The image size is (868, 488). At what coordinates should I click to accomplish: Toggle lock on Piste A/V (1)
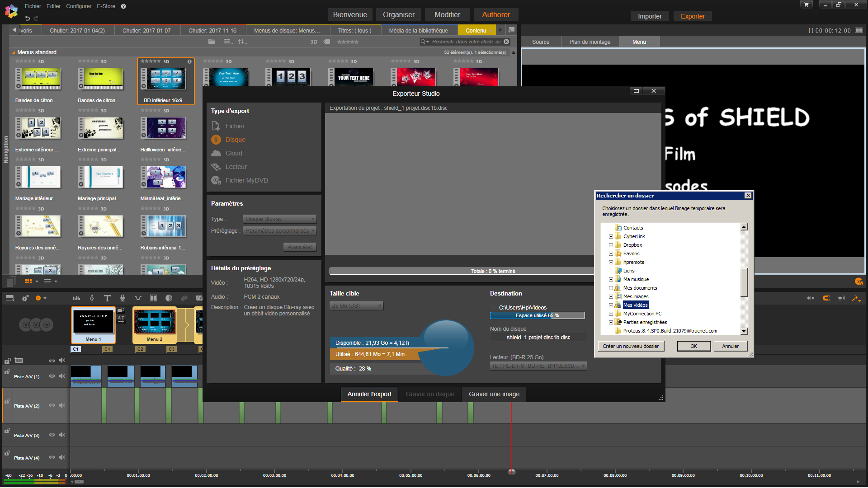[x=7, y=372]
